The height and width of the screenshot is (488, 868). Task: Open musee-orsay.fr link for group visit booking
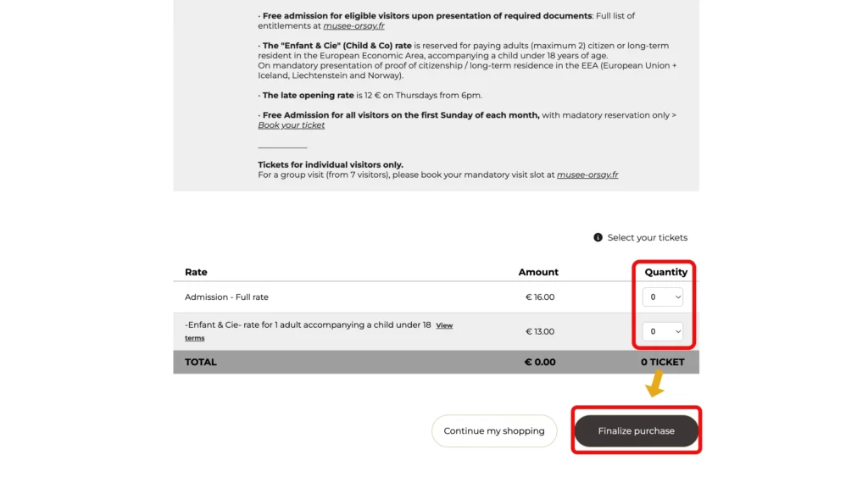coord(587,175)
